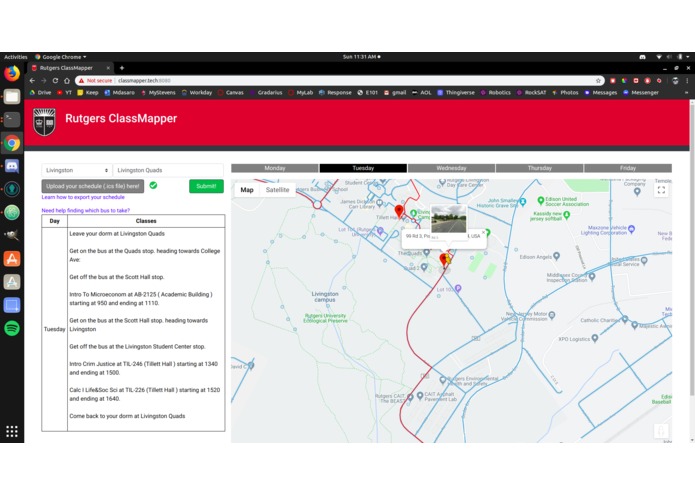Click the green Submit! button
Viewport: 695px width, 494px height.
206,186
